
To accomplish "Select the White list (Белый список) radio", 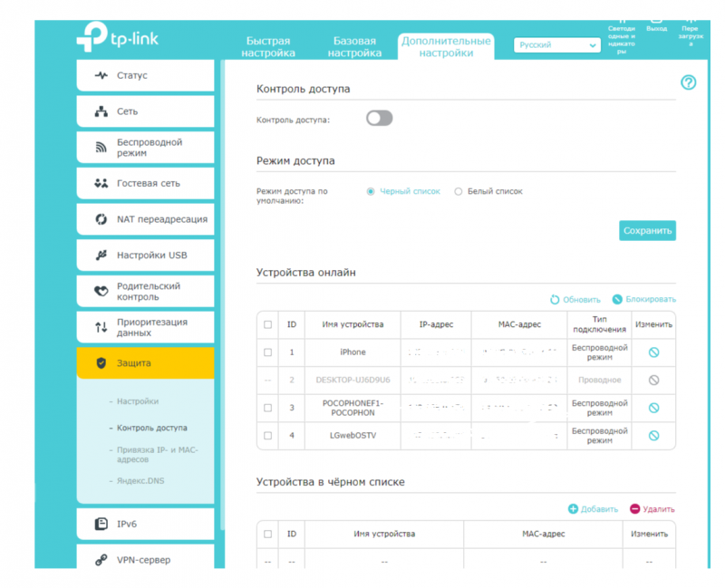I will point(459,192).
